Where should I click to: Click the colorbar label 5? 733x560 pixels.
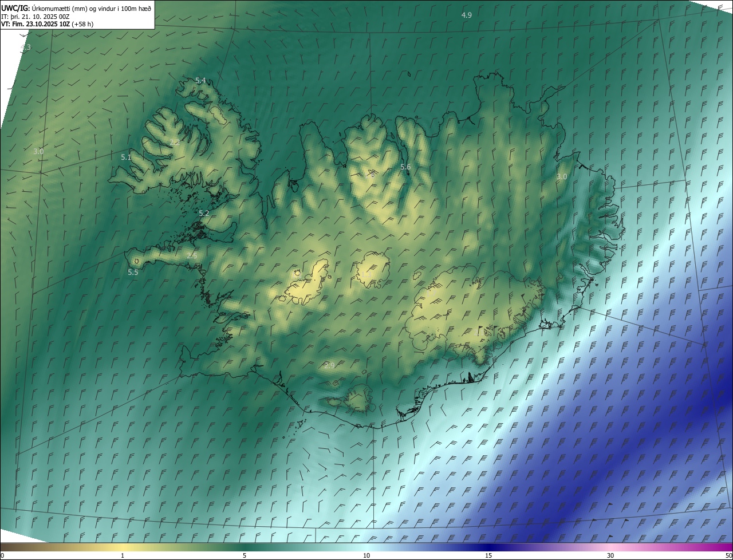[245, 555]
